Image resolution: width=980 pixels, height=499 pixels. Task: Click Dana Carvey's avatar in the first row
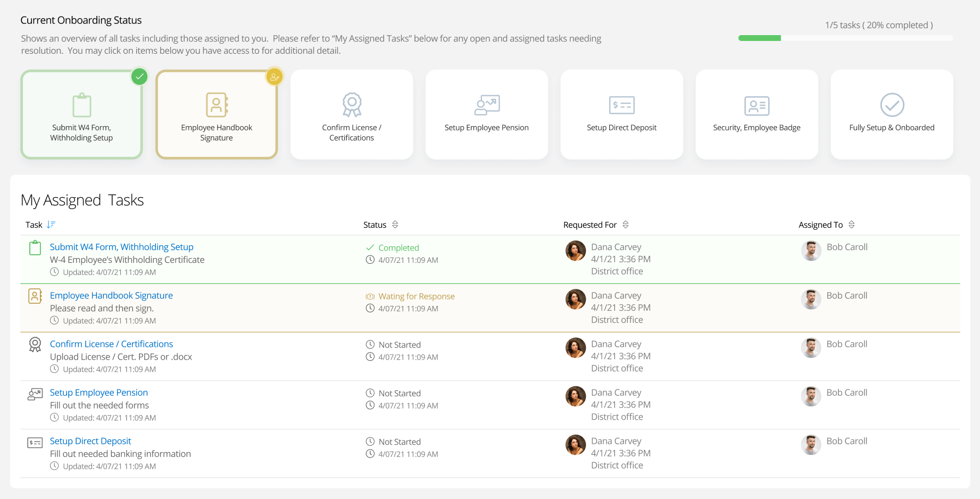576,251
